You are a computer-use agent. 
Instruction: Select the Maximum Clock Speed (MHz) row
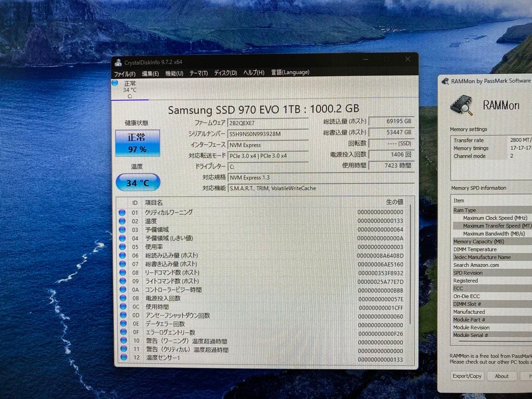pyautogui.click(x=492, y=218)
